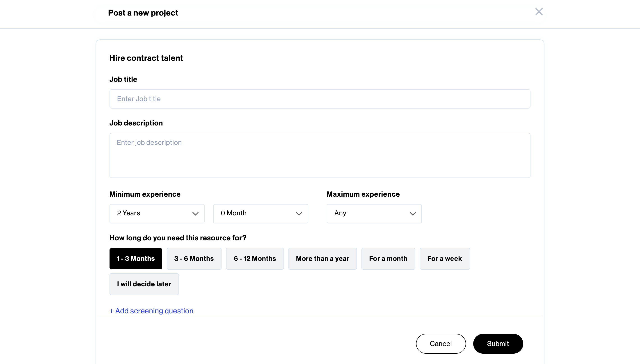Image resolution: width=640 pixels, height=364 pixels.
Task: Select the 1 - 3 Months duration
Action: click(136, 259)
